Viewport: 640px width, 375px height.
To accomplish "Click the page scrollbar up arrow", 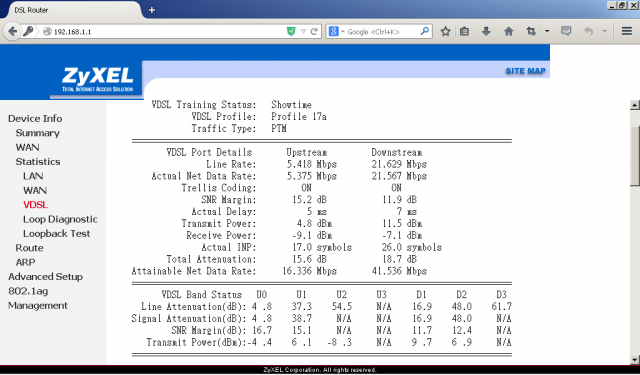I will [x=634, y=105].
